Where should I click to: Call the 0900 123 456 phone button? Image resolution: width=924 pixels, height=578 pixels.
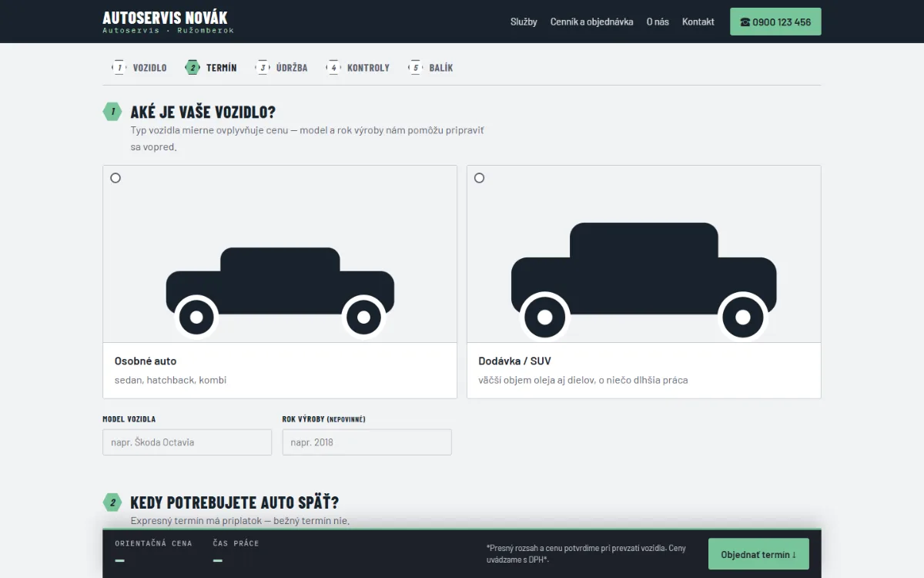coord(775,22)
